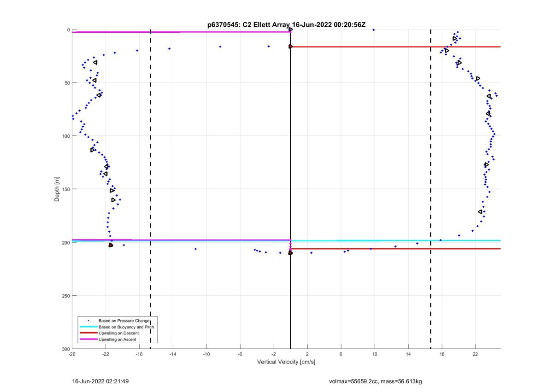Click the magenta triangle marker at 0 m on zero line
The width and height of the screenshot is (553, 392).
pos(290,29)
